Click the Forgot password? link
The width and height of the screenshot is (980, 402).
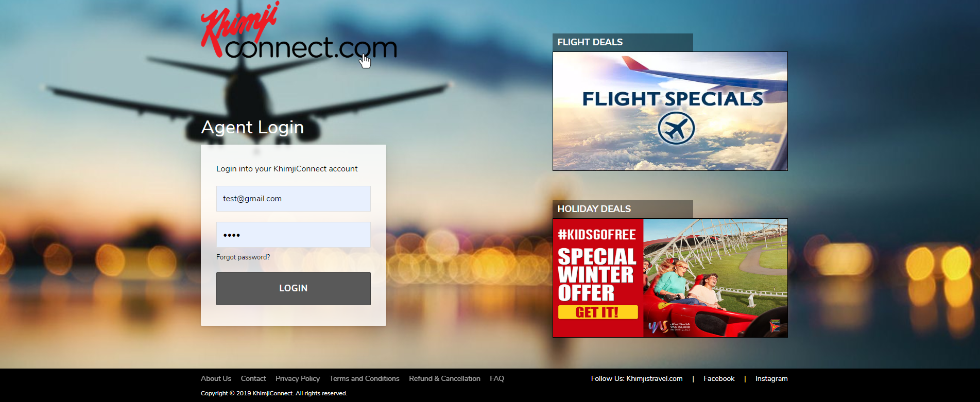click(243, 257)
